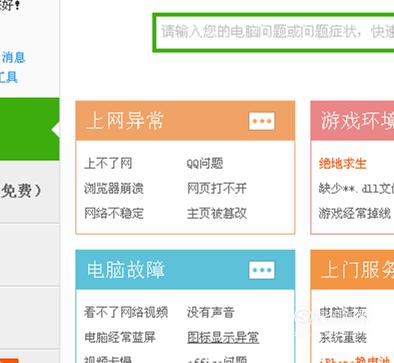Select the 上不了网 problem link
The height and width of the screenshot is (363, 394).
108,163
